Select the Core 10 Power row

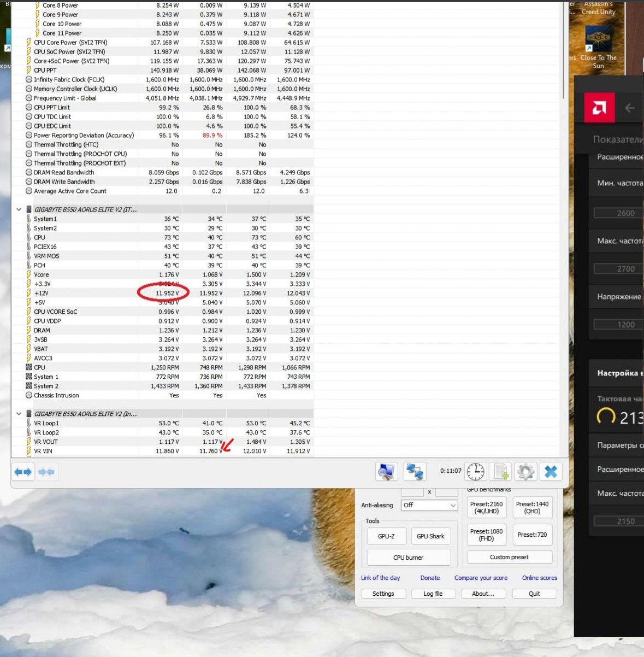pyautogui.click(x=163, y=24)
